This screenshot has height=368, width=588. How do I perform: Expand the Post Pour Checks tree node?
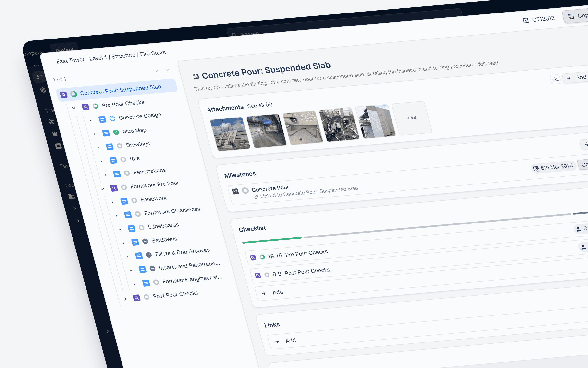(x=125, y=299)
